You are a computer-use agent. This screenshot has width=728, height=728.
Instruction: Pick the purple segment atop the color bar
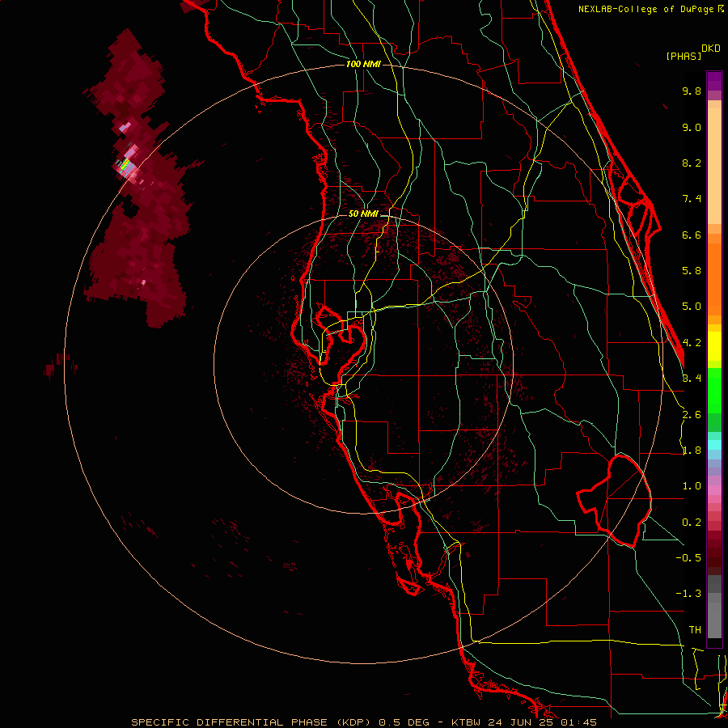coord(714,81)
